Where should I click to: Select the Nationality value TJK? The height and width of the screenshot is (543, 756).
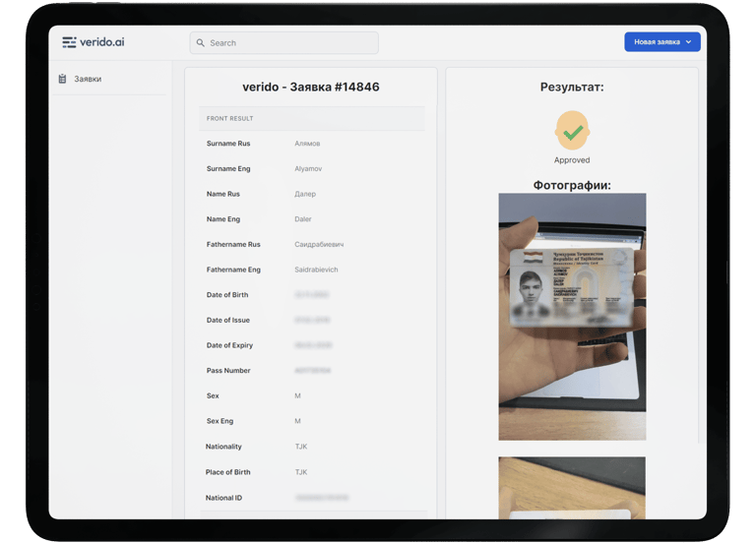(301, 447)
